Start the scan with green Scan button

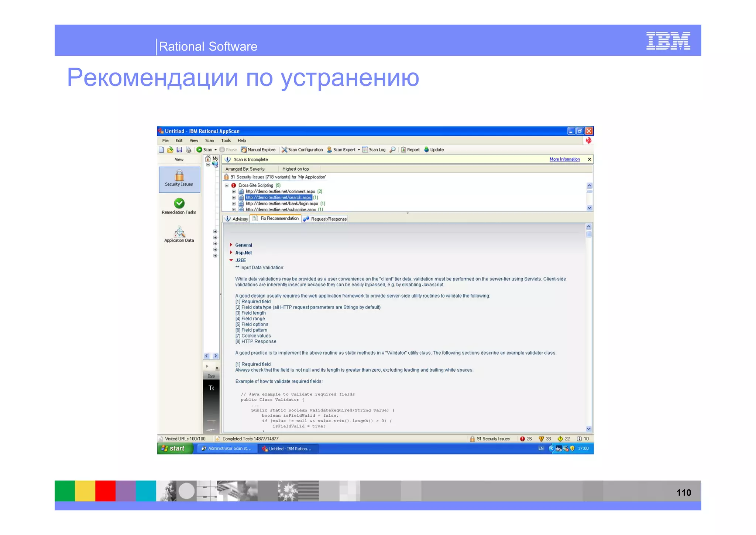click(x=205, y=150)
